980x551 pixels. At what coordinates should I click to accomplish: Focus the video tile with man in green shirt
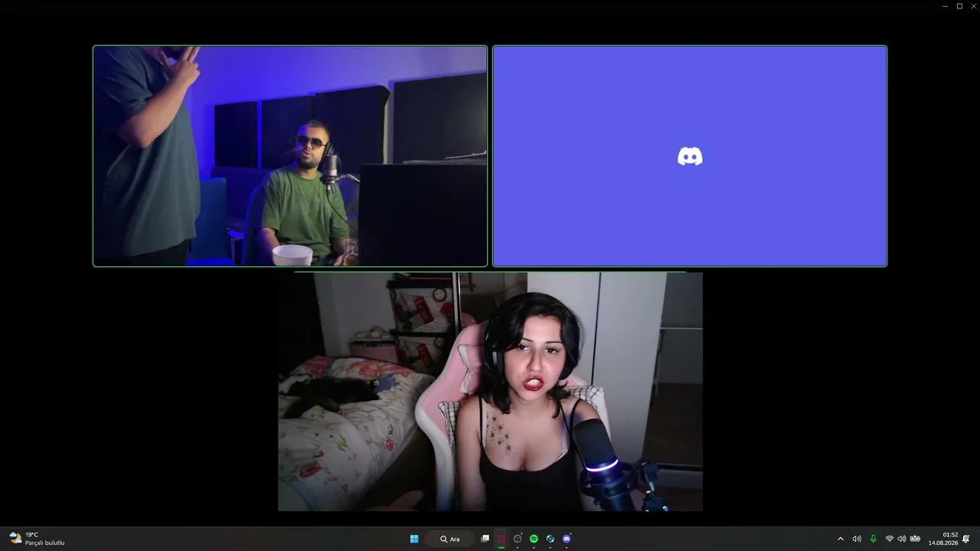click(x=290, y=156)
